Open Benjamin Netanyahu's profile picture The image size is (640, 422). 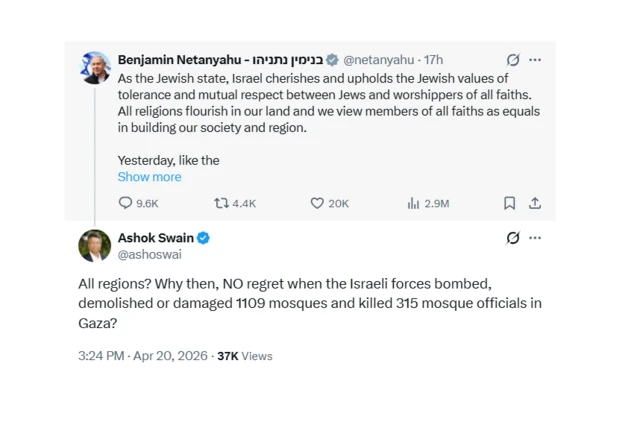click(x=95, y=67)
